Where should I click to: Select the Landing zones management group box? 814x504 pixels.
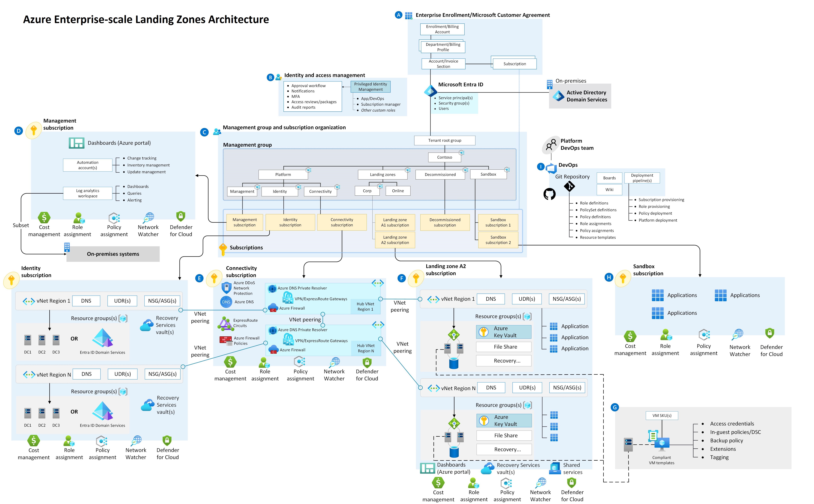click(x=383, y=175)
